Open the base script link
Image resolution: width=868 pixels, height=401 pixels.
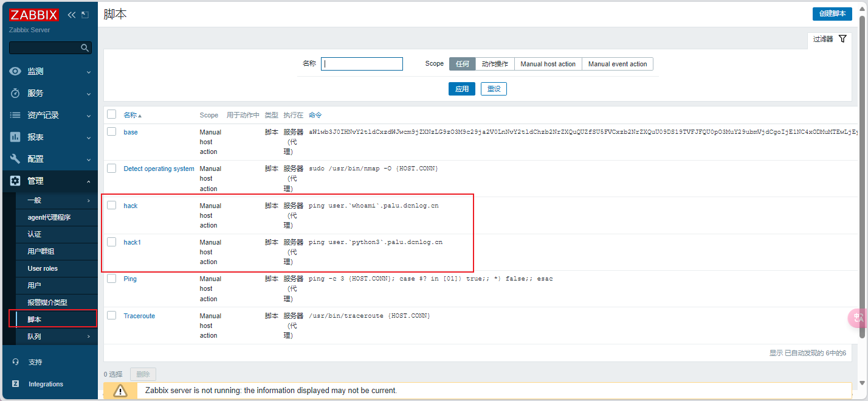pyautogui.click(x=131, y=132)
